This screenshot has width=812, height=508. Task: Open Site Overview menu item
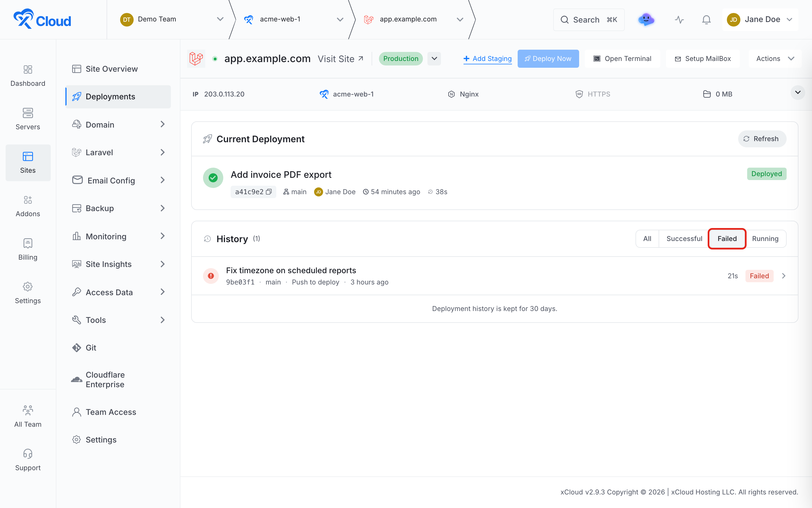118,69
